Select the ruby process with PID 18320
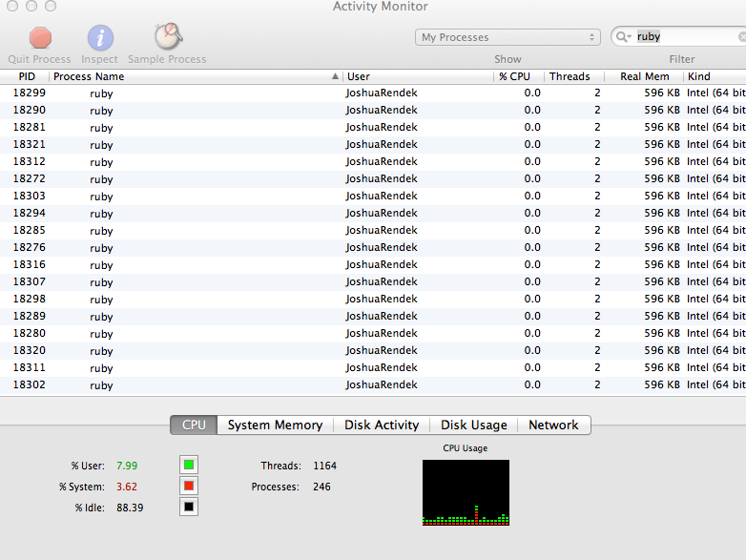 click(373, 350)
